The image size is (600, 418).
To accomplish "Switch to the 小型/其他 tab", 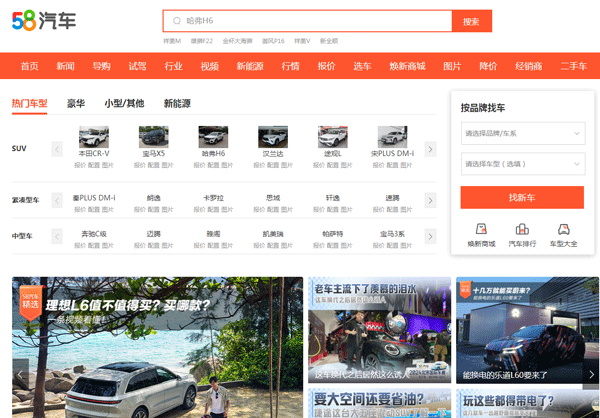I will (124, 103).
